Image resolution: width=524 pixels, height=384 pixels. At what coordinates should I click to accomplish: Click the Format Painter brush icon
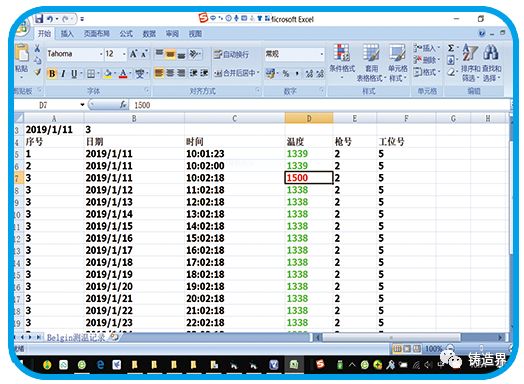pos(37,72)
